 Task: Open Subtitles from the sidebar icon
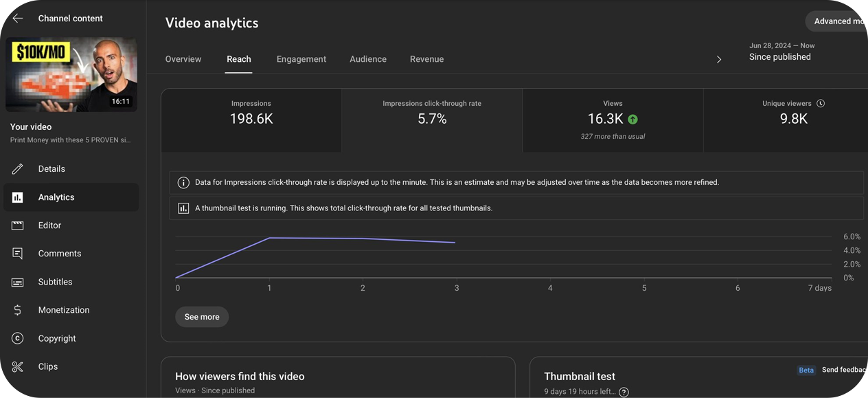coord(18,283)
